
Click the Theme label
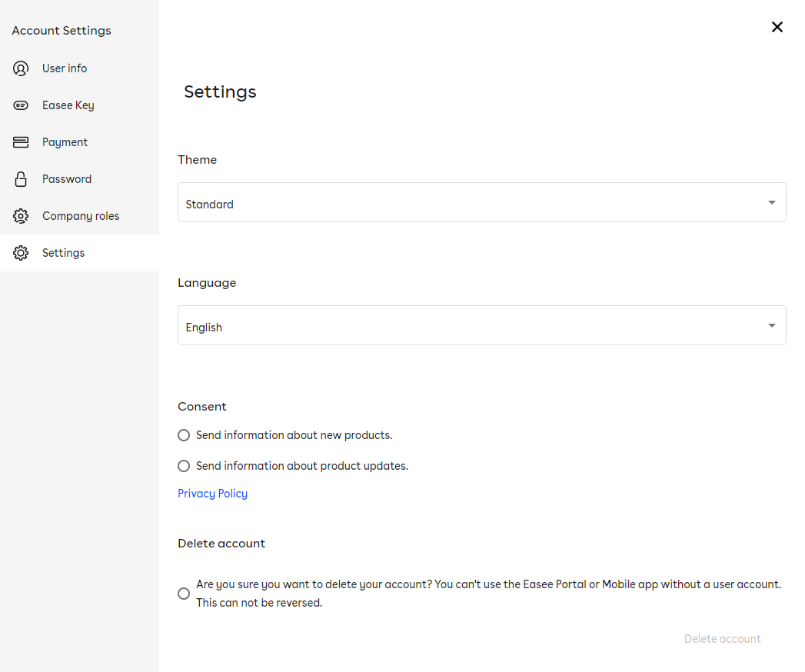tap(197, 160)
